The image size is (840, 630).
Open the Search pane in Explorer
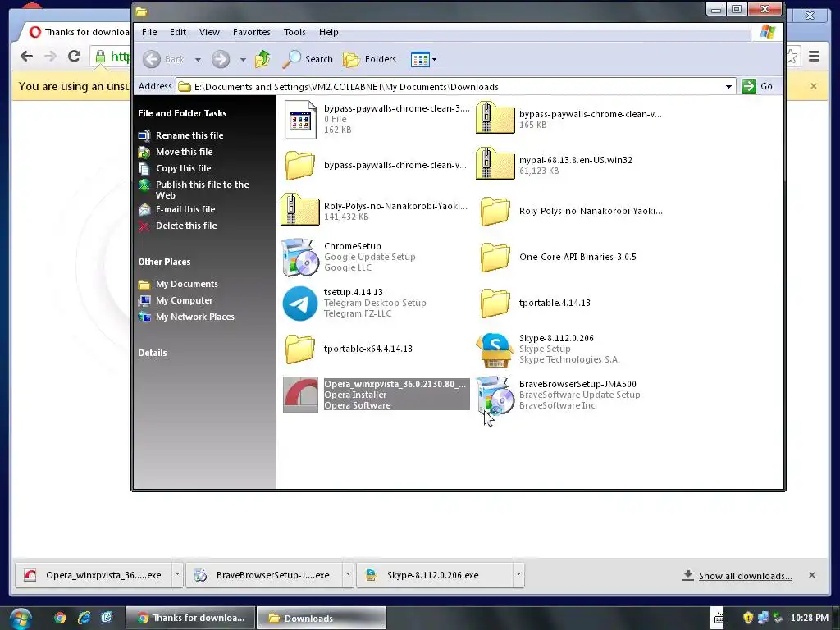coord(308,59)
